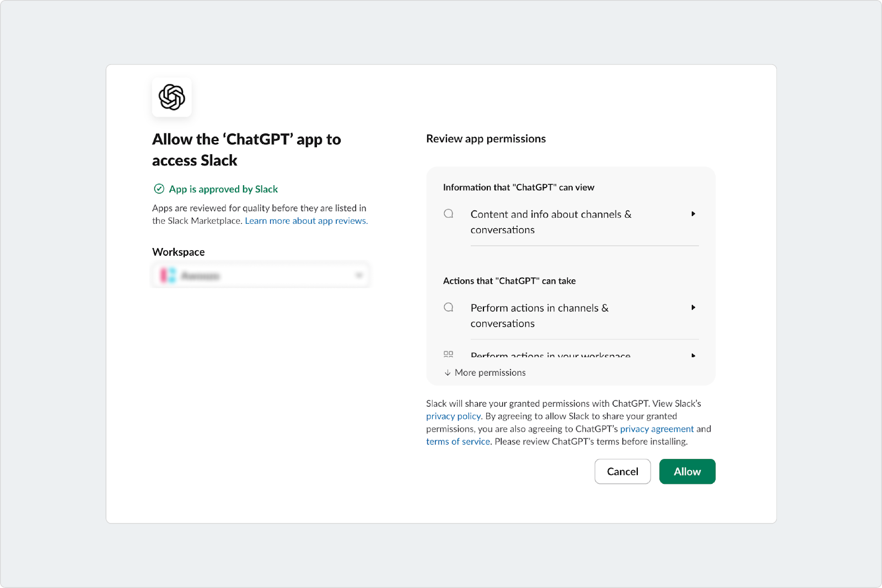
Task: Expand Perform actions in your workspace details
Action: click(693, 356)
